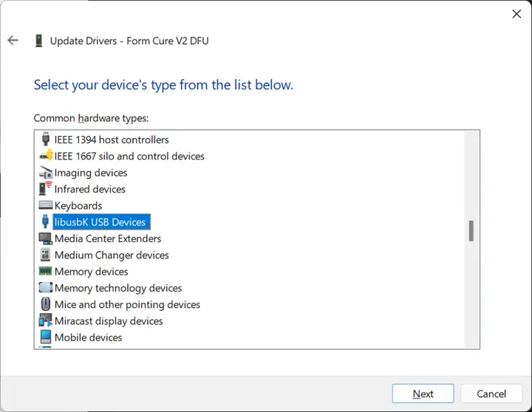Click the Memory devices chip icon
The height and width of the screenshot is (412, 532).
coord(46,271)
